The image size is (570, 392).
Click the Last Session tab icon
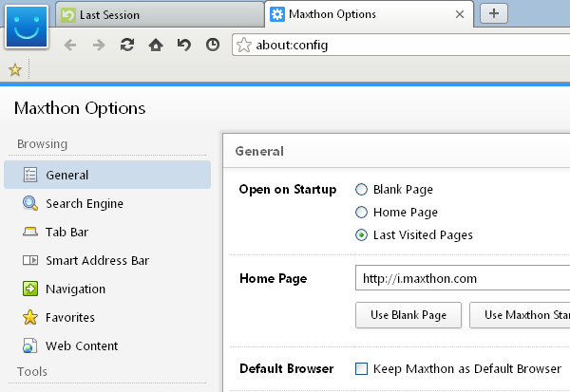pyautogui.click(x=68, y=15)
